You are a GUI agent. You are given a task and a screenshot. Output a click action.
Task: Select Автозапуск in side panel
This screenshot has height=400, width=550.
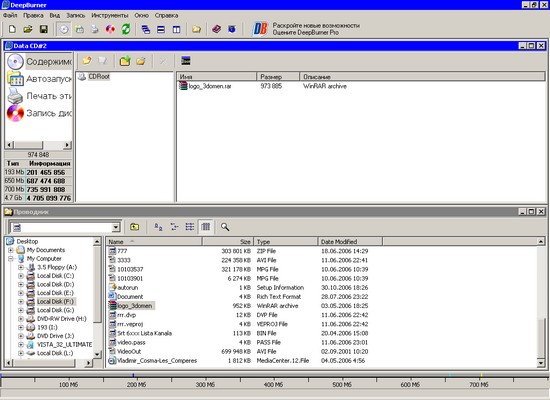(x=39, y=79)
